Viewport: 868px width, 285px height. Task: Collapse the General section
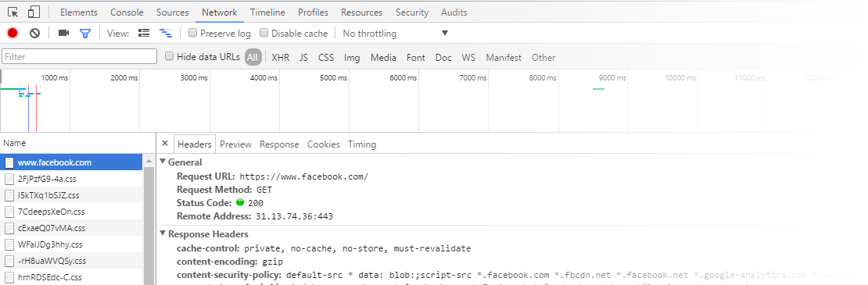pos(163,162)
